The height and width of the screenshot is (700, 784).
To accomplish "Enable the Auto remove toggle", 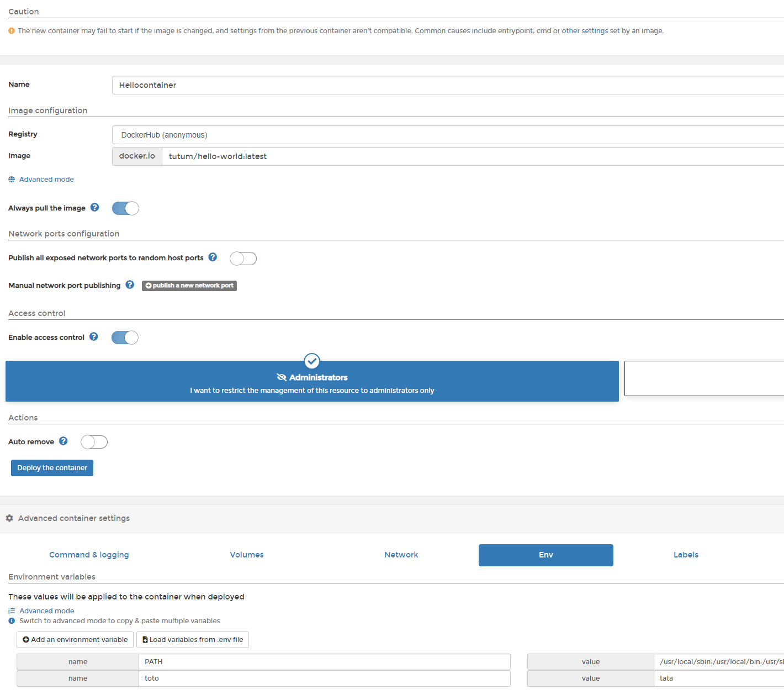I will tap(94, 442).
